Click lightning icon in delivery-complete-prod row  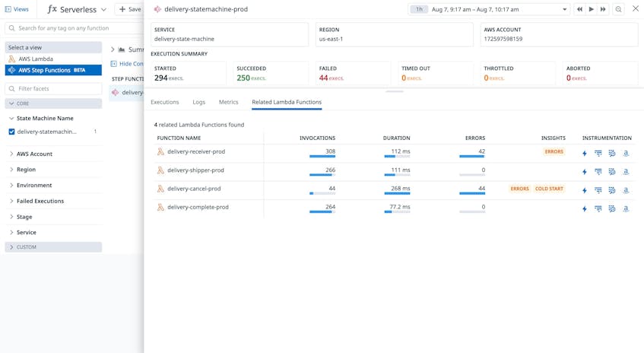coord(585,208)
